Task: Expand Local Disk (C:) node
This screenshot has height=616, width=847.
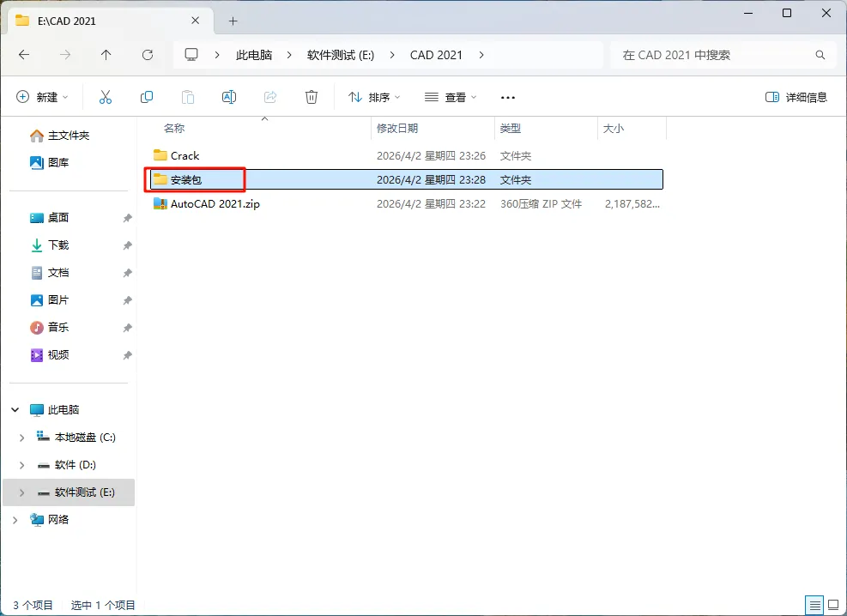Action: (21, 438)
